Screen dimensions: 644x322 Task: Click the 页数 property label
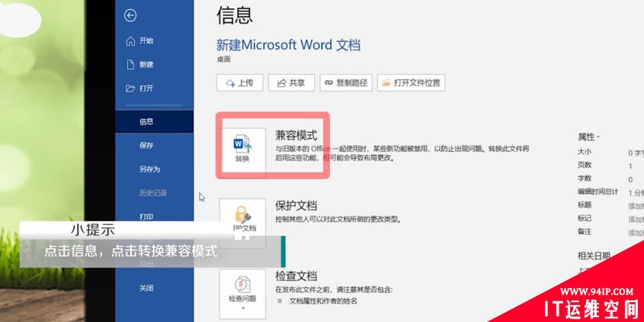tap(585, 165)
